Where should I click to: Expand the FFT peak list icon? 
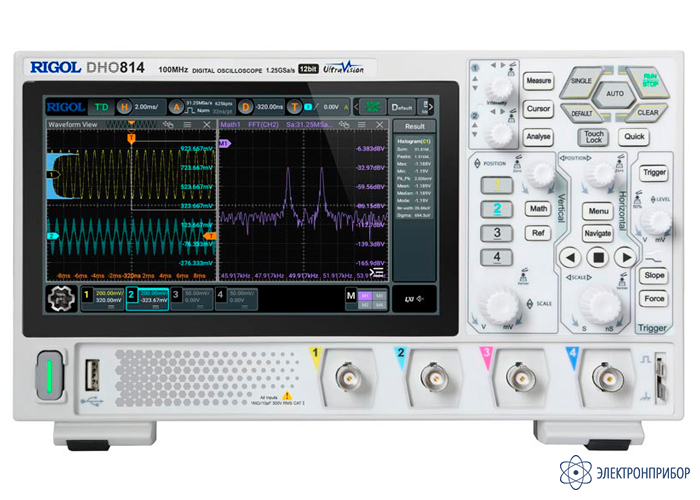(377, 272)
